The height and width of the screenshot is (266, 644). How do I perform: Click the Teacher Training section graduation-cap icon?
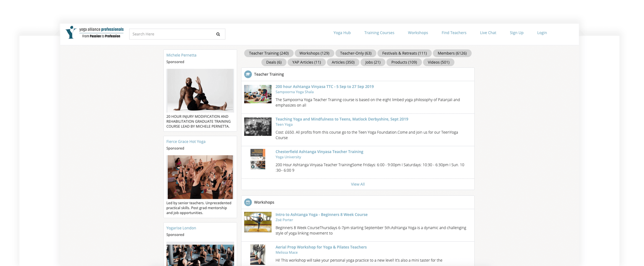(248, 74)
